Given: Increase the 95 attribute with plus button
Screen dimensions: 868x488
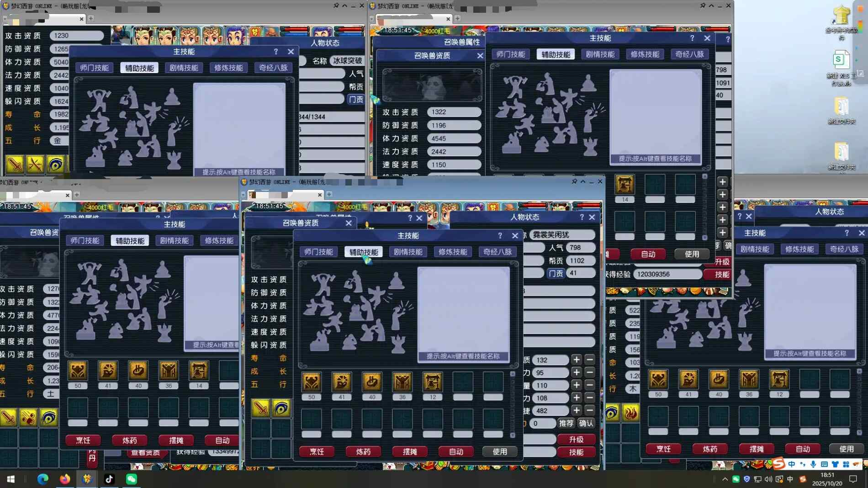Looking at the screenshot, I should pos(577,372).
